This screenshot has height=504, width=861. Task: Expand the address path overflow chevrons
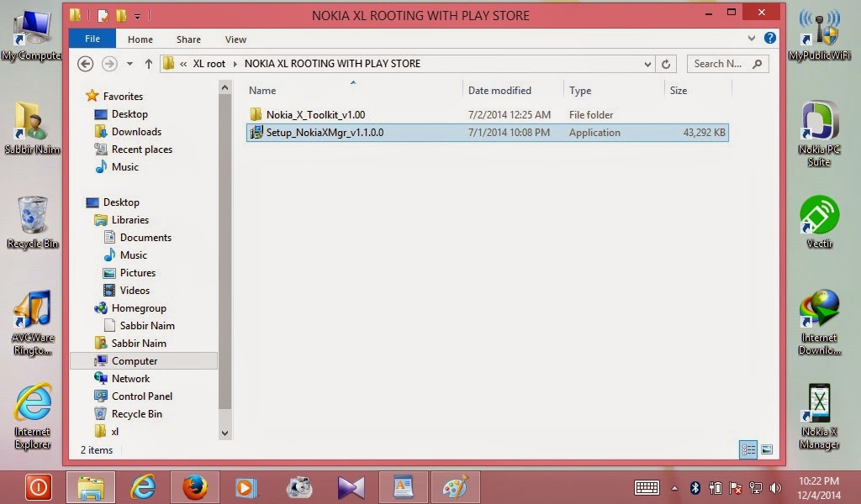click(x=182, y=64)
